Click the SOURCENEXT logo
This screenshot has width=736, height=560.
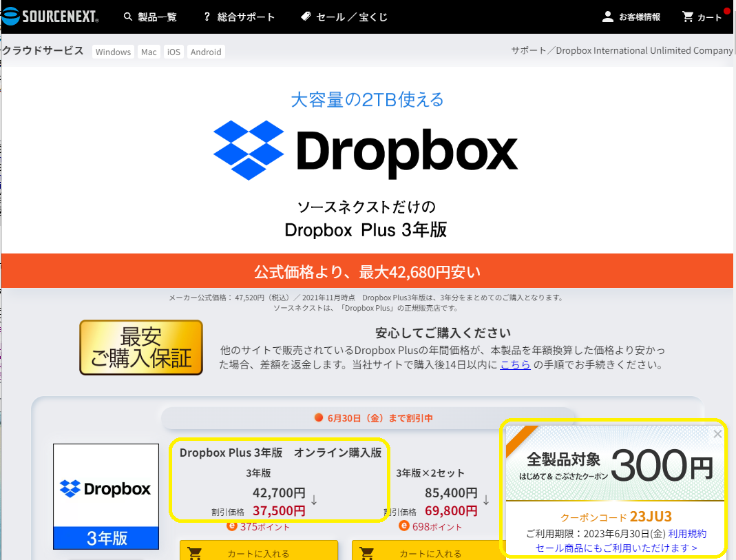[x=50, y=17]
